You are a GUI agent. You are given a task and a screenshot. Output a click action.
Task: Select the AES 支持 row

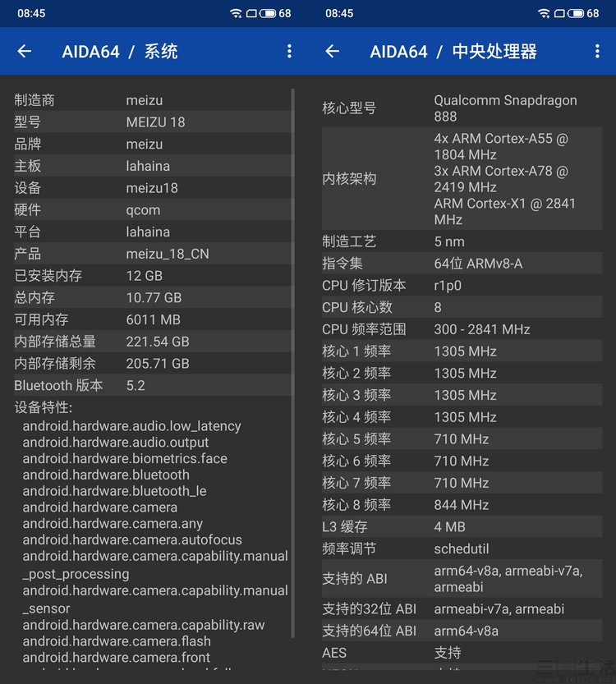(462, 653)
